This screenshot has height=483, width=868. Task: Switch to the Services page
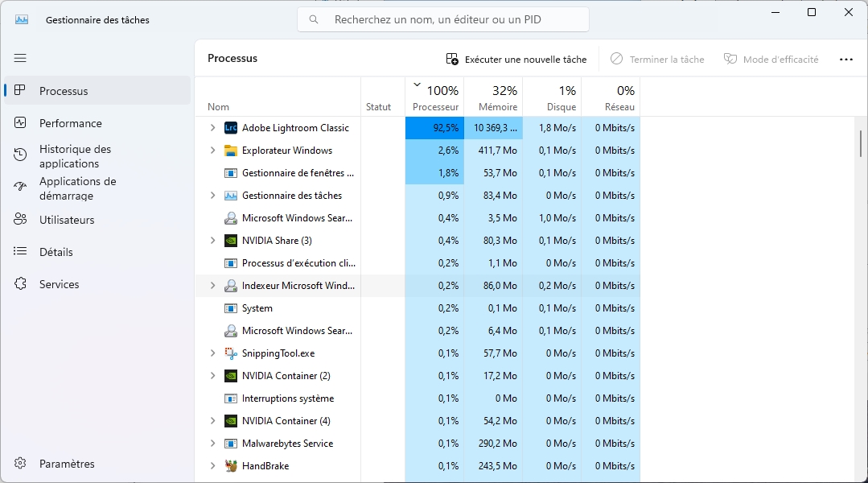click(60, 284)
